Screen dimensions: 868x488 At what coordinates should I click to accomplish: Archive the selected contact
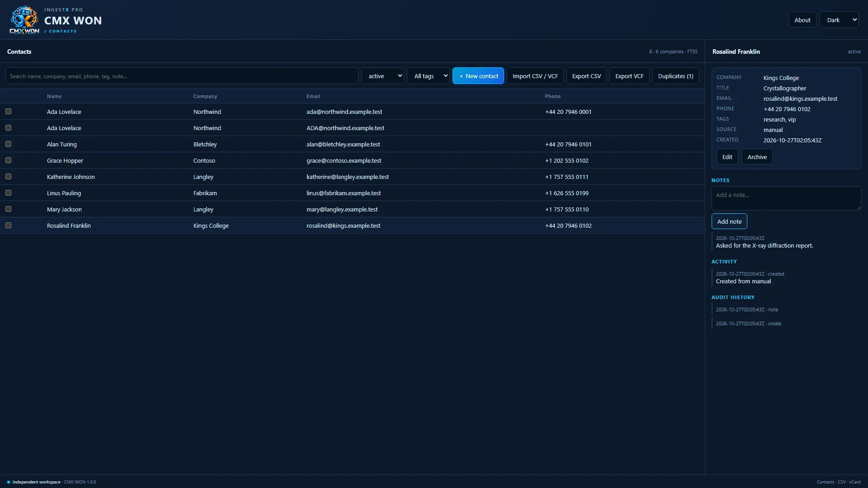click(x=757, y=157)
